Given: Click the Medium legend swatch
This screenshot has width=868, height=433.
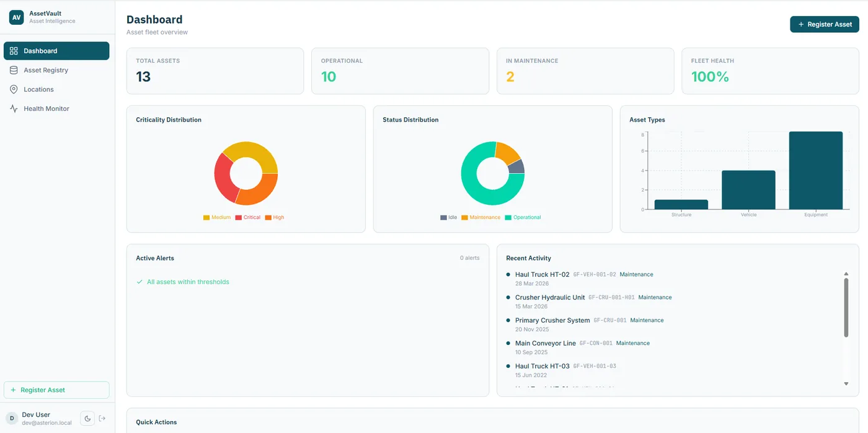Looking at the screenshot, I should point(206,218).
